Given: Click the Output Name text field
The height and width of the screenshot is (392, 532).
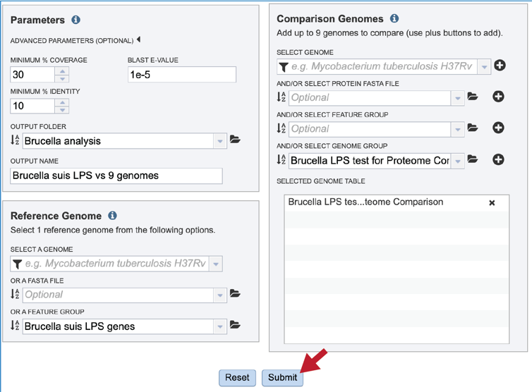Looking at the screenshot, I should (116, 176).
